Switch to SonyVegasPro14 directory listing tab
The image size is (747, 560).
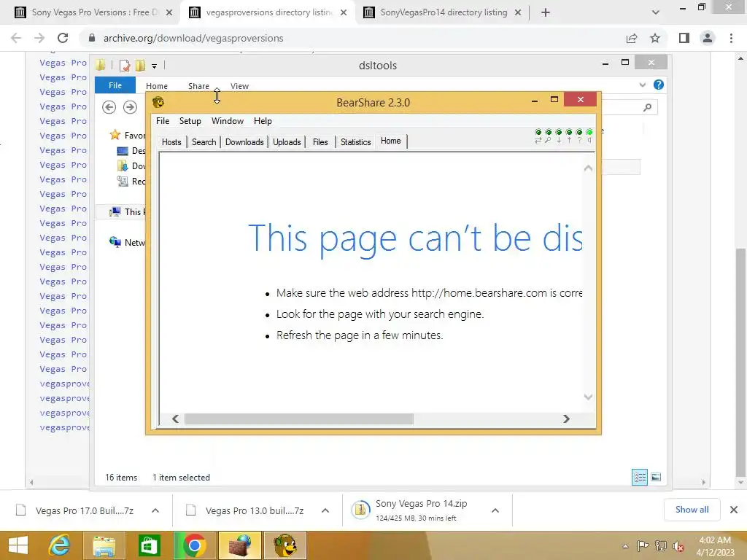444,12
